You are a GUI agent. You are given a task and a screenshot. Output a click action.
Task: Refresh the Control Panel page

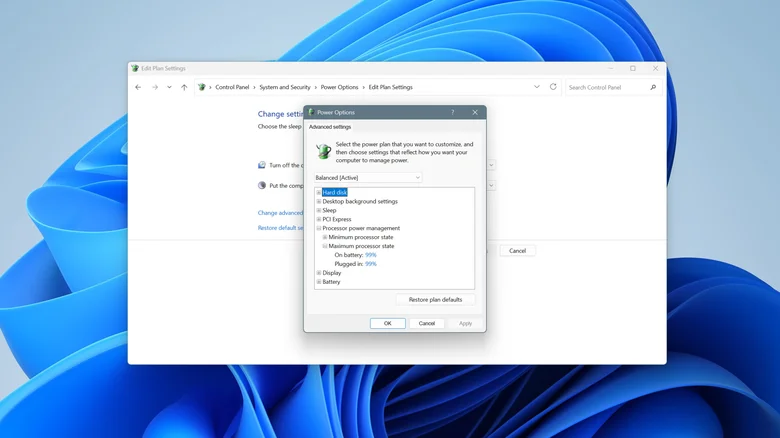(553, 87)
